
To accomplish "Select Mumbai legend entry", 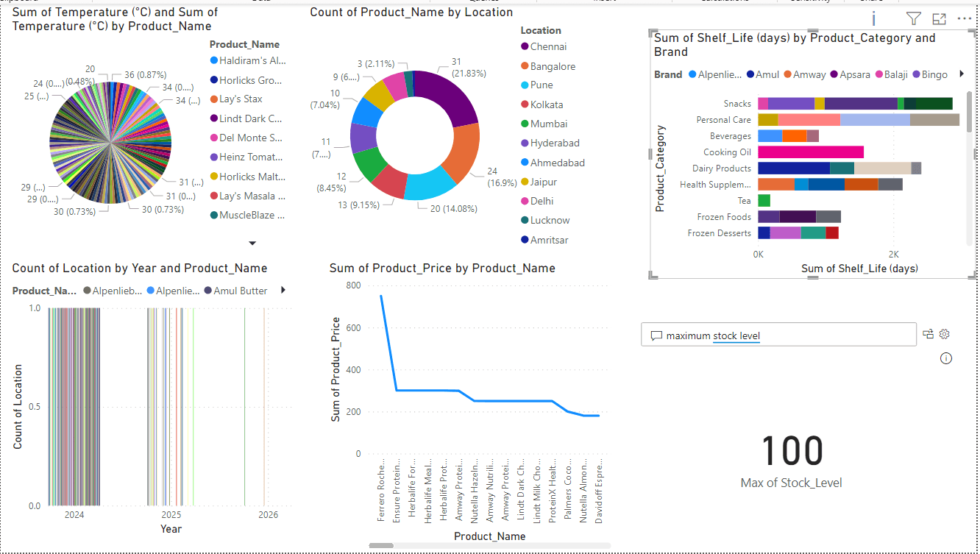I will (x=544, y=124).
